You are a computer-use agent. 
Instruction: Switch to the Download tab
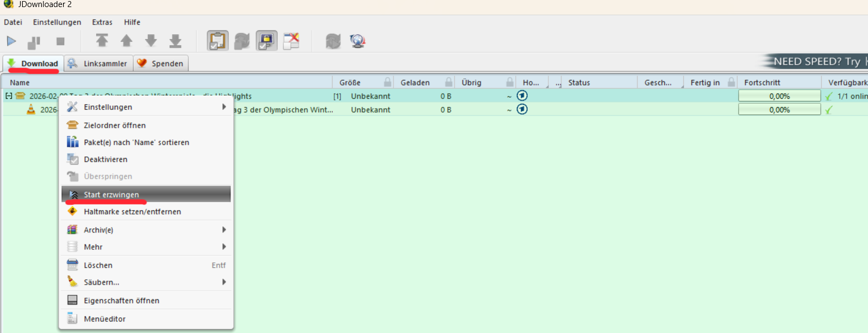point(33,64)
